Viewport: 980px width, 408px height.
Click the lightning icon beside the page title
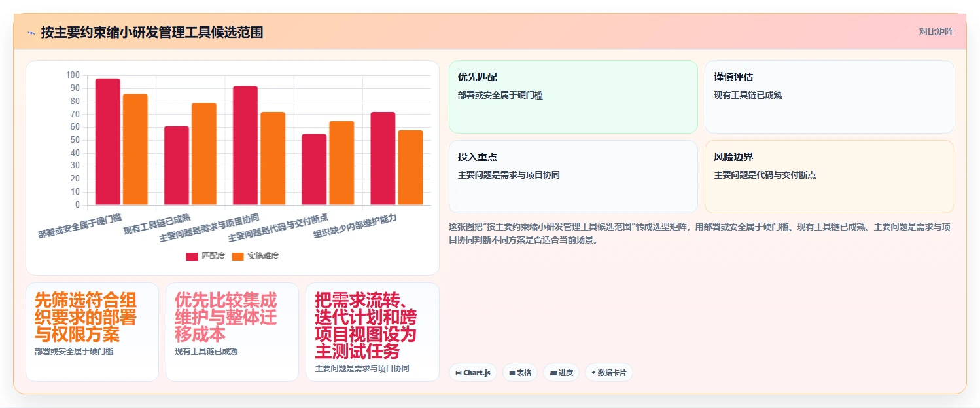point(31,33)
